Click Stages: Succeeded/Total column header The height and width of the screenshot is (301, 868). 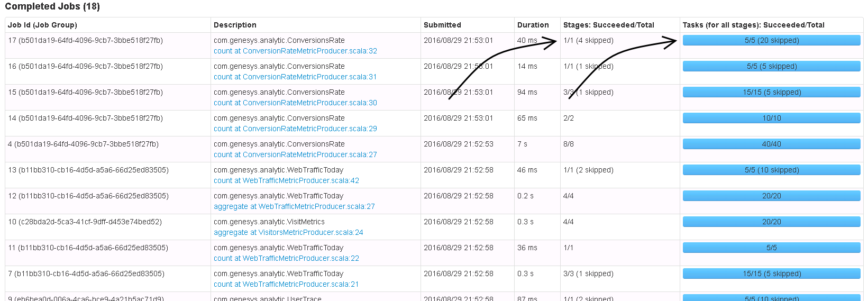click(608, 25)
